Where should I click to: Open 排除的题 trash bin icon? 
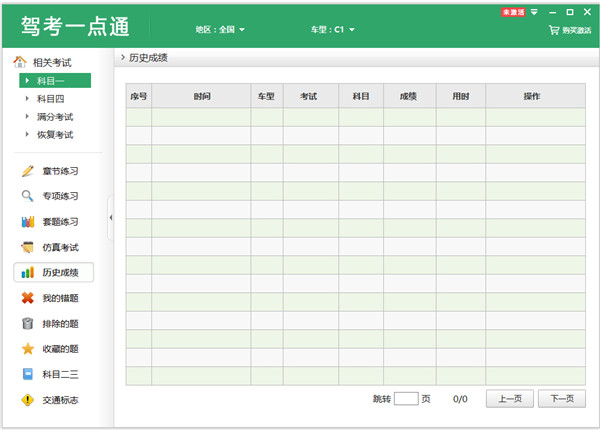click(x=28, y=323)
